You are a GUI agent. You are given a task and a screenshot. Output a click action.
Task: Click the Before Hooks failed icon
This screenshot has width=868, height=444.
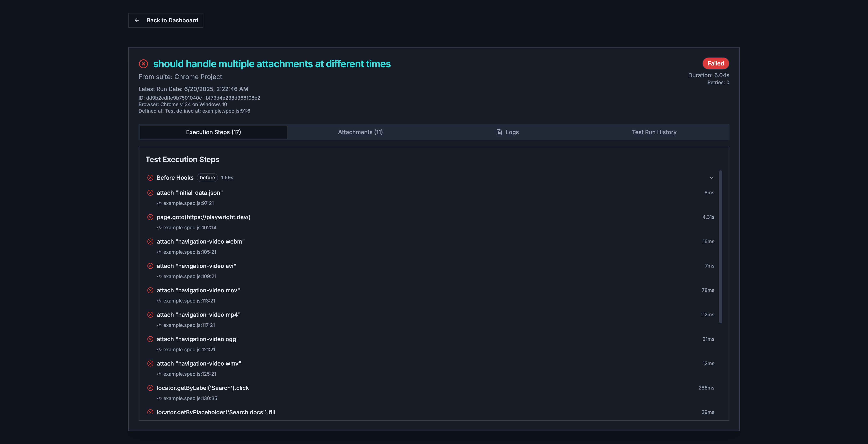150,178
